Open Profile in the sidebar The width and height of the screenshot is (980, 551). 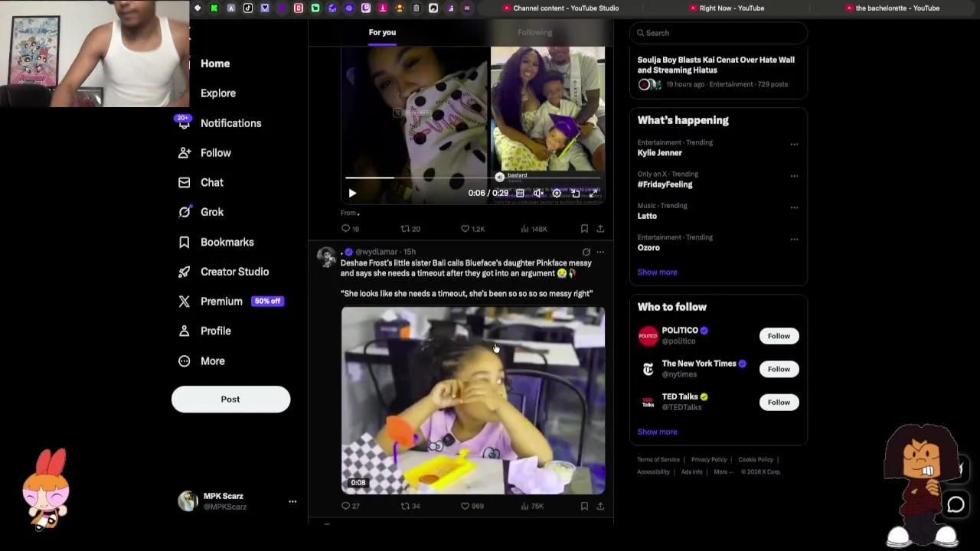(215, 331)
